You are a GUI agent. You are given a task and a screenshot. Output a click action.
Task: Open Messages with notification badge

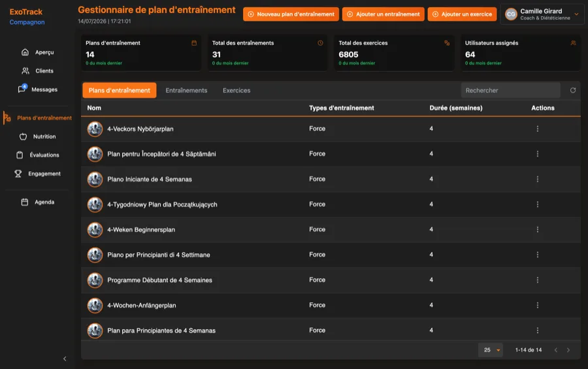37,89
